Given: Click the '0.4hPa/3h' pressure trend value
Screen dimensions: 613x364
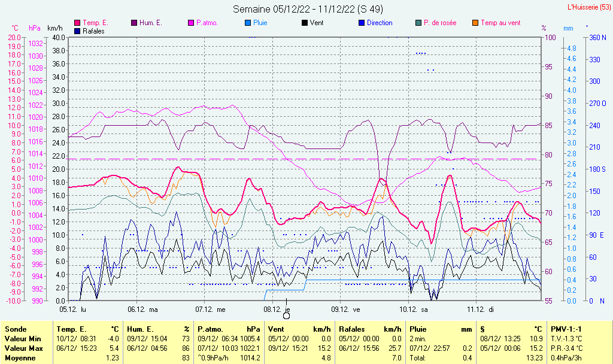Looking at the screenshot, I should tap(565, 358).
